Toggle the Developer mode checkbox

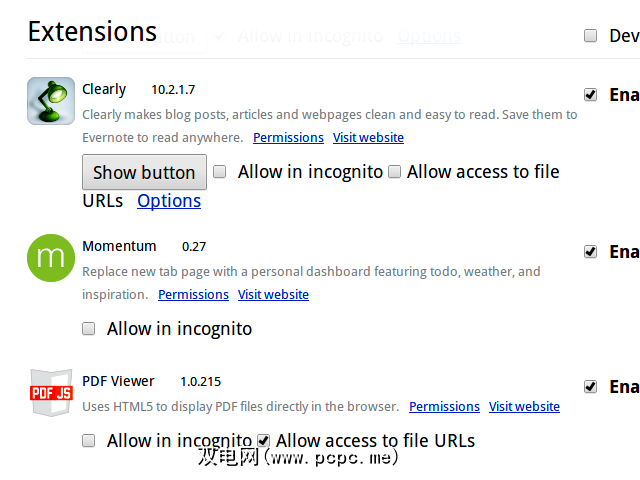[591, 36]
